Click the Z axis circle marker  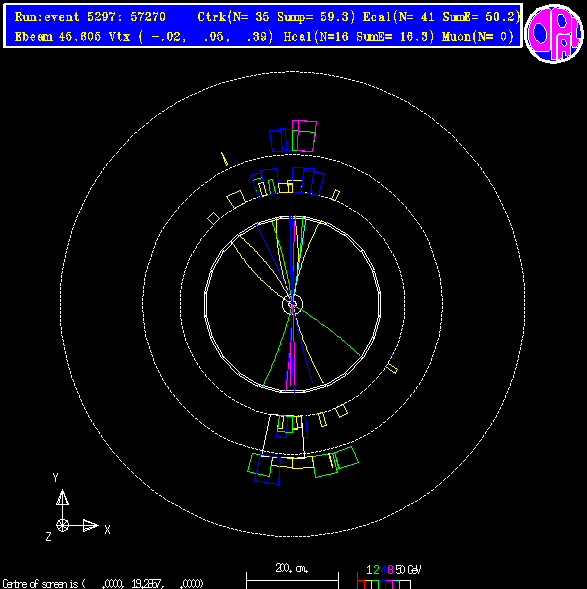coord(62,525)
